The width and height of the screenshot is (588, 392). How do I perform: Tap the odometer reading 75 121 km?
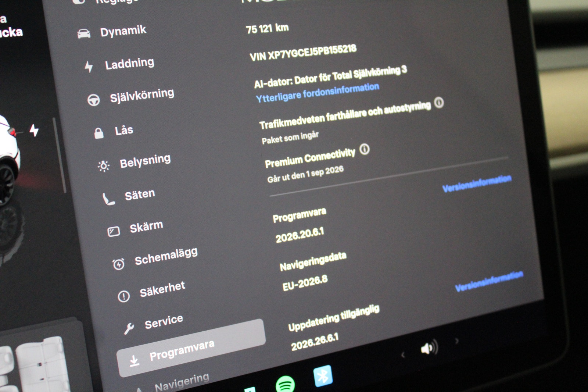(x=267, y=29)
